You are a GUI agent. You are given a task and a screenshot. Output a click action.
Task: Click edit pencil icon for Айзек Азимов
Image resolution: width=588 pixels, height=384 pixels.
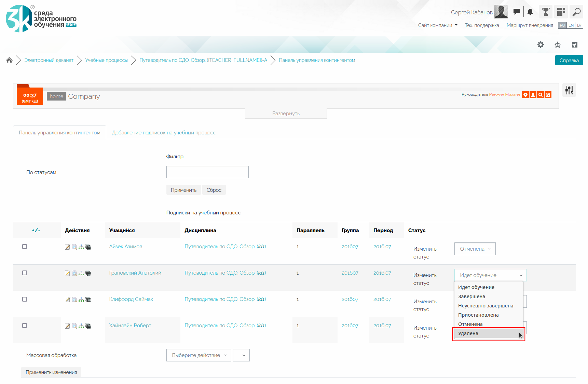click(67, 247)
